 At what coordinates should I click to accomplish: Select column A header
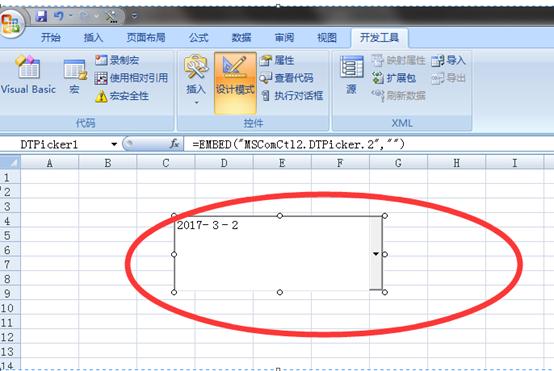click(x=49, y=163)
